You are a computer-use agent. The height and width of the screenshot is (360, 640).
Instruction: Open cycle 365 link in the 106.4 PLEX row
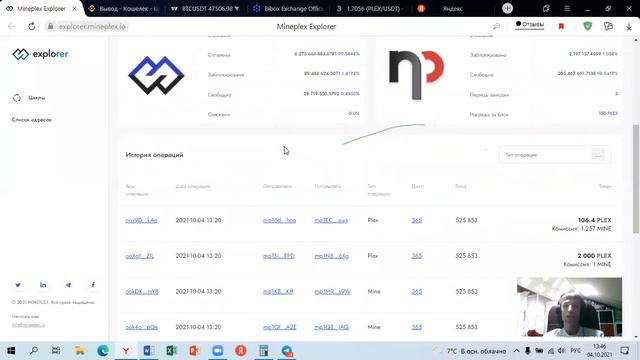click(417, 220)
